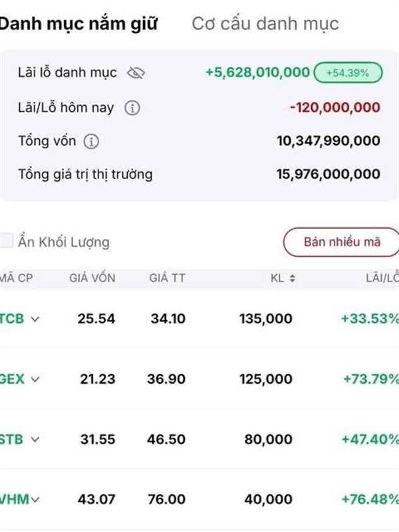Image resolution: width=399 pixels, height=532 pixels.
Task: Sort by the KL column arrows
Action: pos(292,279)
